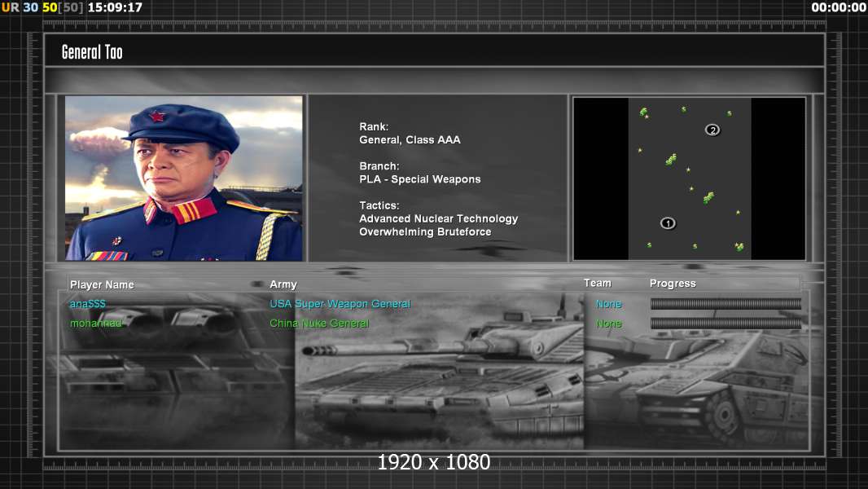Select player name 'mohannad'

(x=95, y=324)
